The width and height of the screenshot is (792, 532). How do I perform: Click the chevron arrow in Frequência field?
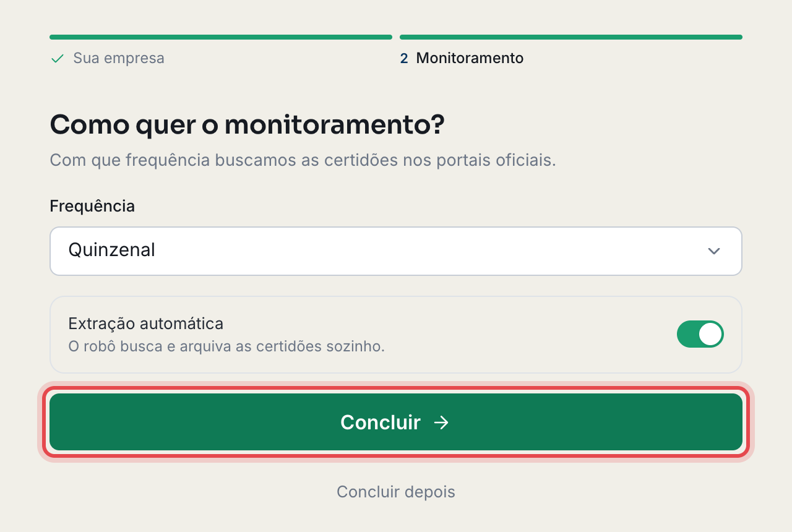(714, 251)
